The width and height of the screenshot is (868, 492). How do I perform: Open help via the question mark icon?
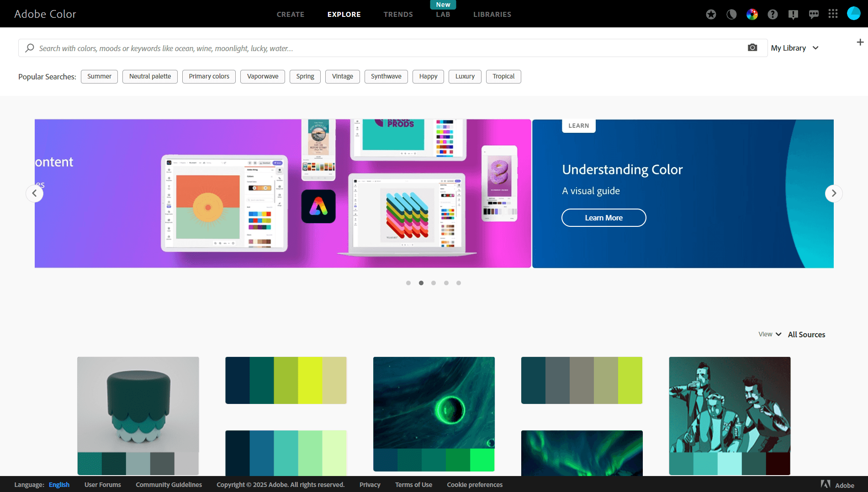coord(773,14)
